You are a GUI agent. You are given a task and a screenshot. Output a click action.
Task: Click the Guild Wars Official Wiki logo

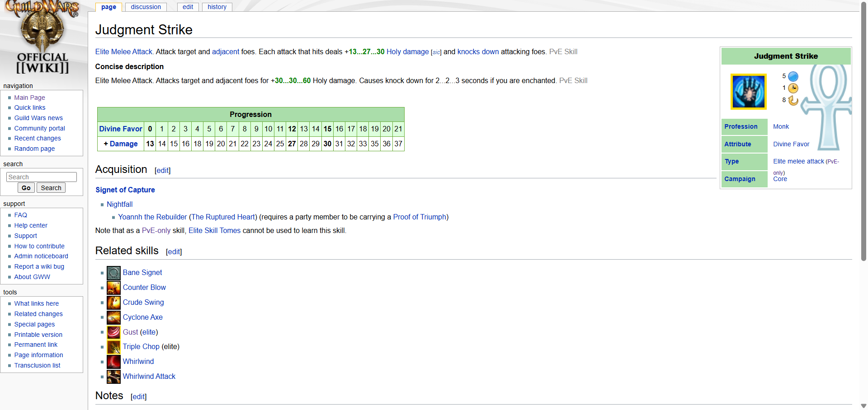click(42, 37)
